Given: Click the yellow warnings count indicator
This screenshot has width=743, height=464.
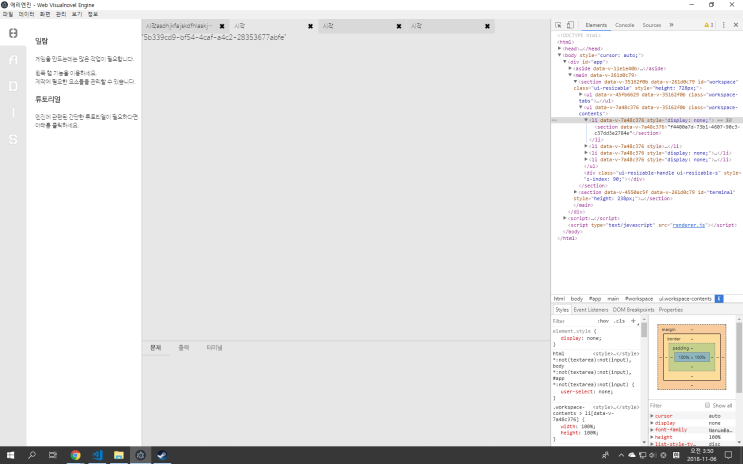Looking at the screenshot, I should [709, 24].
